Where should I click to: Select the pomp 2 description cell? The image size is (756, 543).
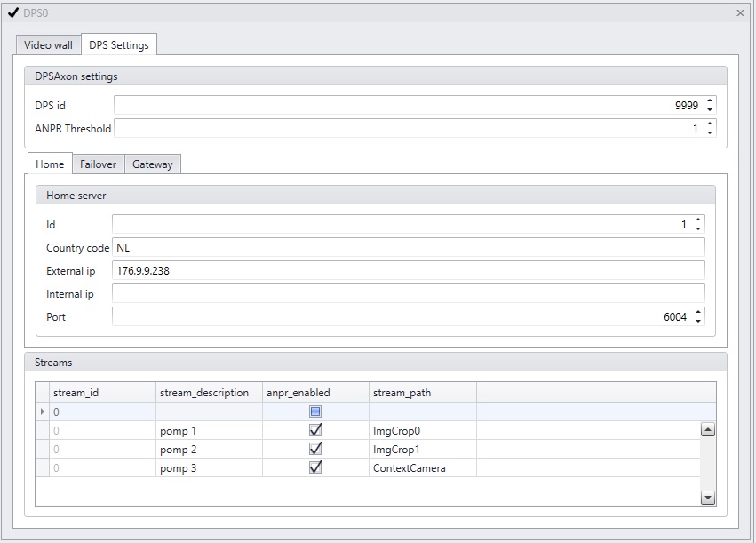(210, 450)
